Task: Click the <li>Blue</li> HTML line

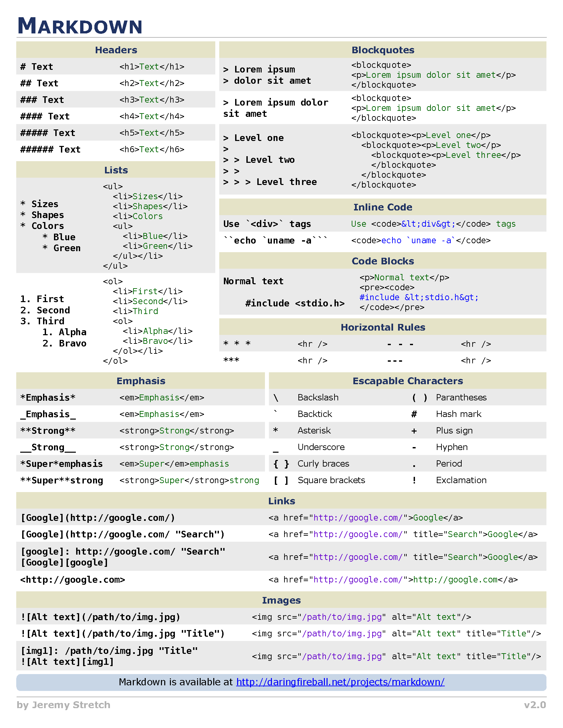Action: tap(155, 236)
